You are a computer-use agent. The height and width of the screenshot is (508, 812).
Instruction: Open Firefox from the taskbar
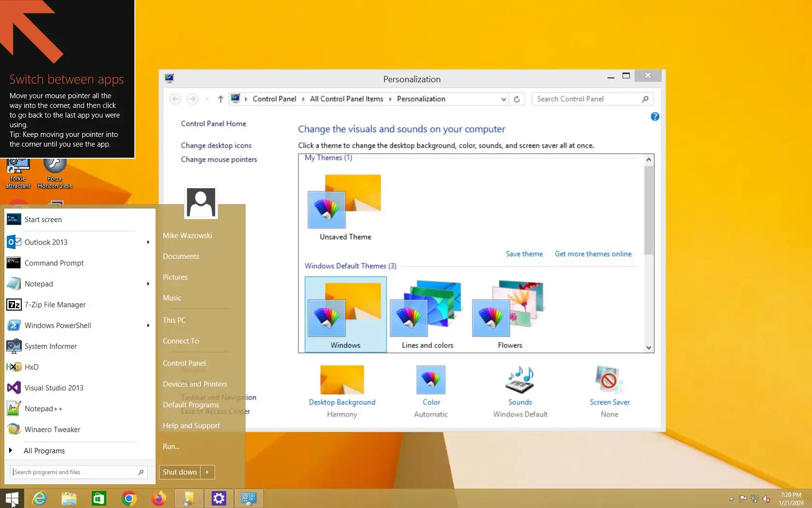tap(159, 498)
